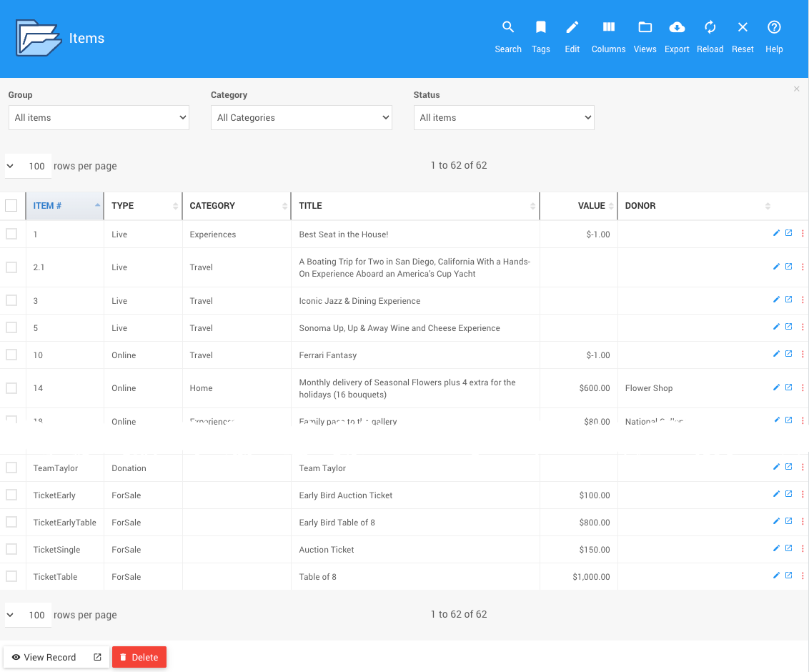809x672 pixels.
Task: Toggle the select-all checkbox in table header
Action: [11, 206]
